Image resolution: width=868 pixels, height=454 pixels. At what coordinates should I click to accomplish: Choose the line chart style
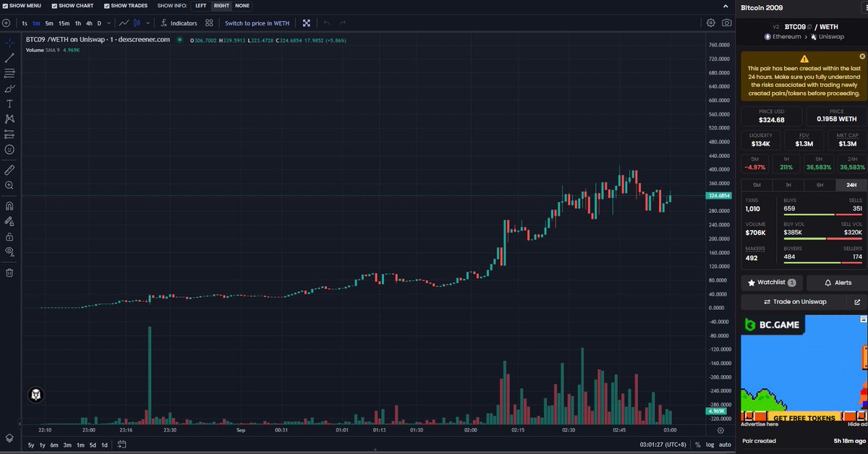124,23
